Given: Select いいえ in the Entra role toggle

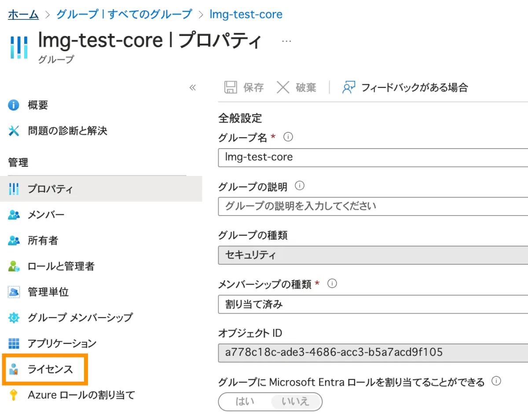Looking at the screenshot, I should click(x=296, y=402).
